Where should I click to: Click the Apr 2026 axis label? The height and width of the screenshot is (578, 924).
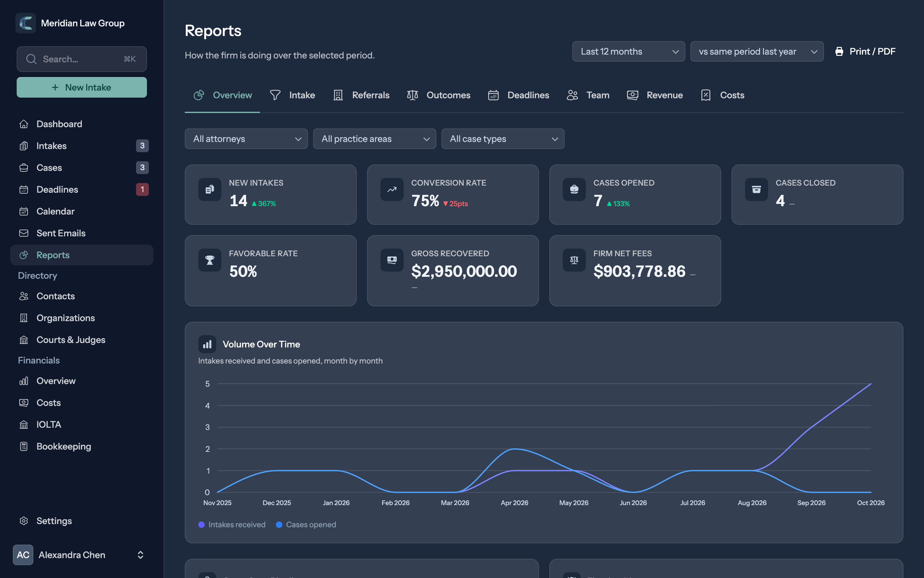(x=514, y=503)
